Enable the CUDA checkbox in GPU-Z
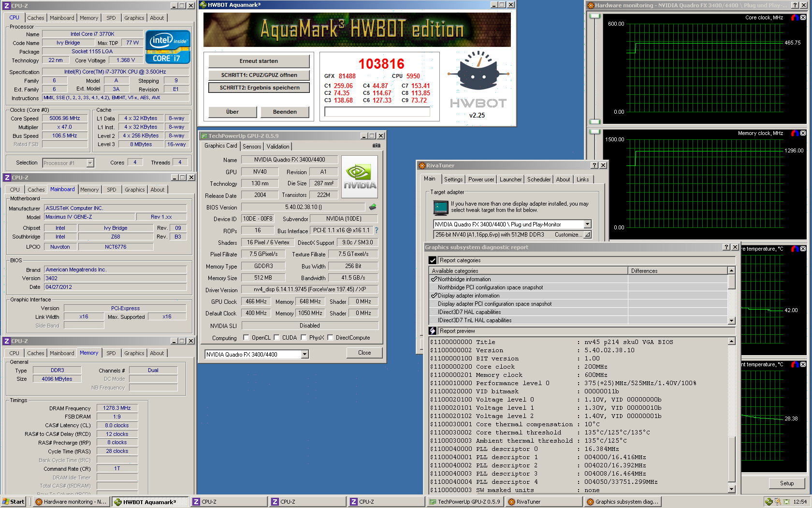812x508 pixels. [276, 338]
